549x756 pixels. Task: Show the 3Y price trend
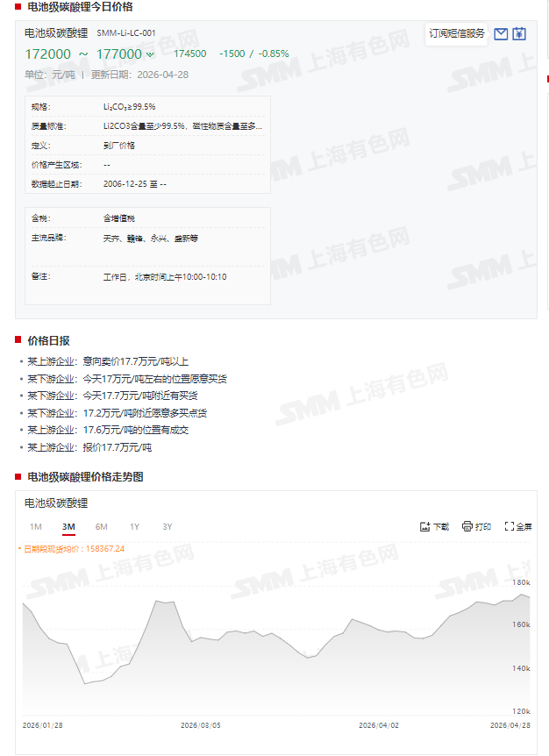click(168, 526)
